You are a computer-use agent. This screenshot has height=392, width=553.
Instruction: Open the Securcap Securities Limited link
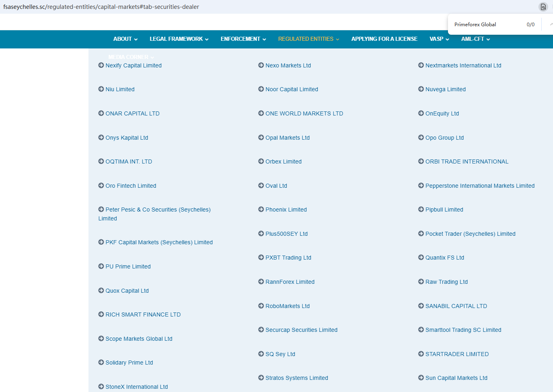(301, 330)
